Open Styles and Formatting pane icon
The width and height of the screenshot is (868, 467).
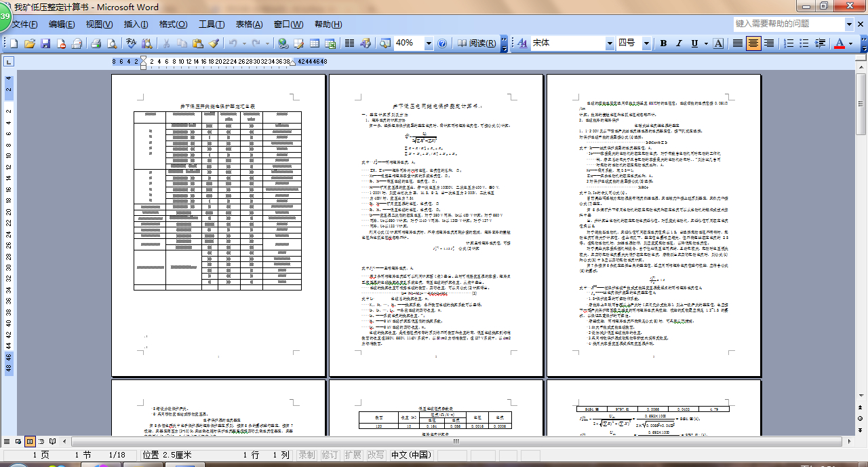click(x=523, y=43)
